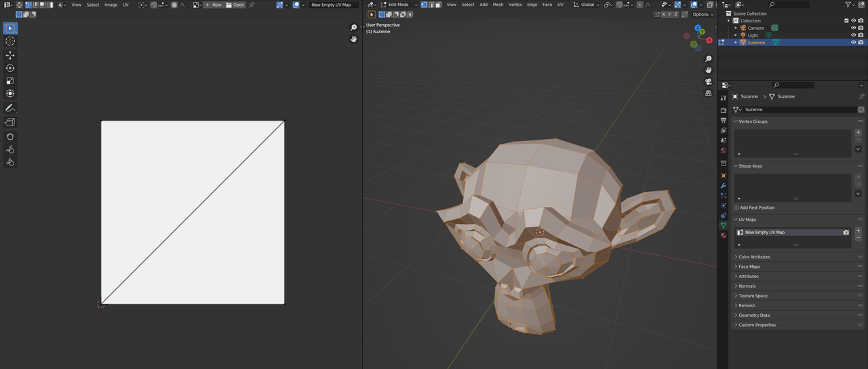Click the pan hand icon in UV editor
868x369 pixels.
pos(353,39)
